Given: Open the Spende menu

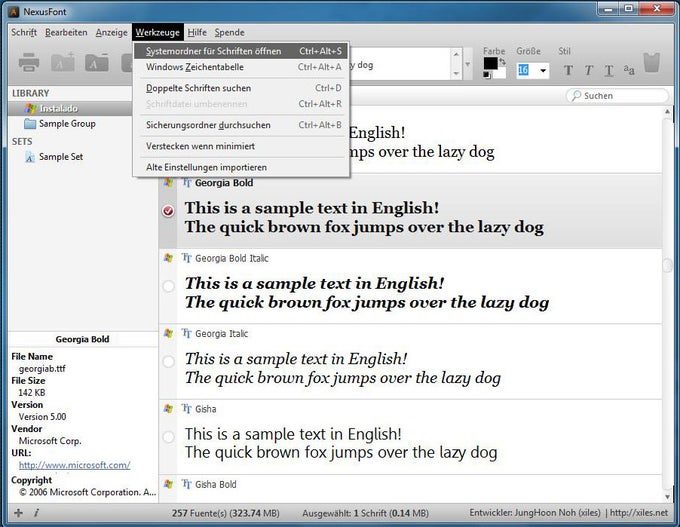Looking at the screenshot, I should (x=229, y=33).
